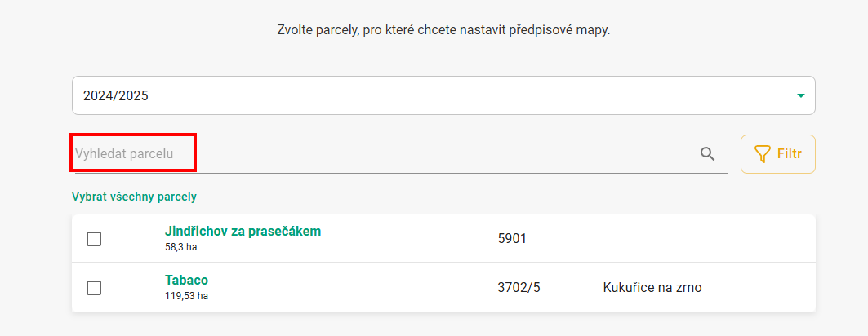Click the 2024/2025 text in the dropdown
The image size is (868, 336).
click(116, 95)
